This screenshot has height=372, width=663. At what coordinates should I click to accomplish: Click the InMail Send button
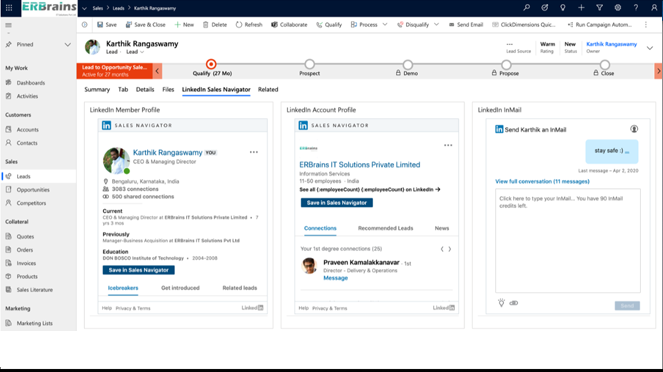pyautogui.click(x=627, y=306)
